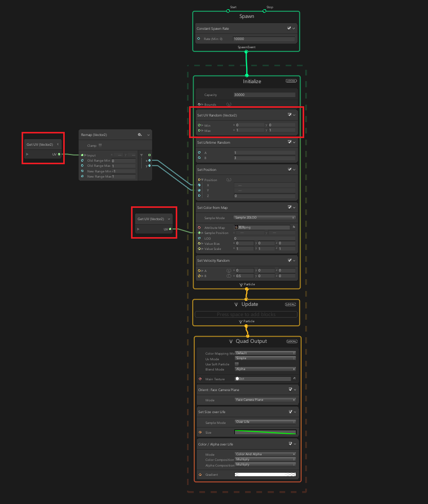Click the LOD input port
This screenshot has height=504, width=428.
point(199,238)
